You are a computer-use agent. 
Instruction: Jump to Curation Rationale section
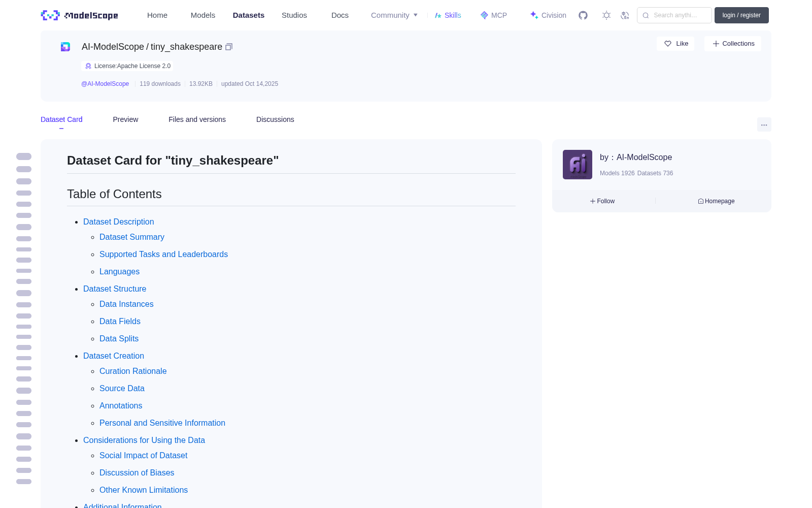point(133,371)
